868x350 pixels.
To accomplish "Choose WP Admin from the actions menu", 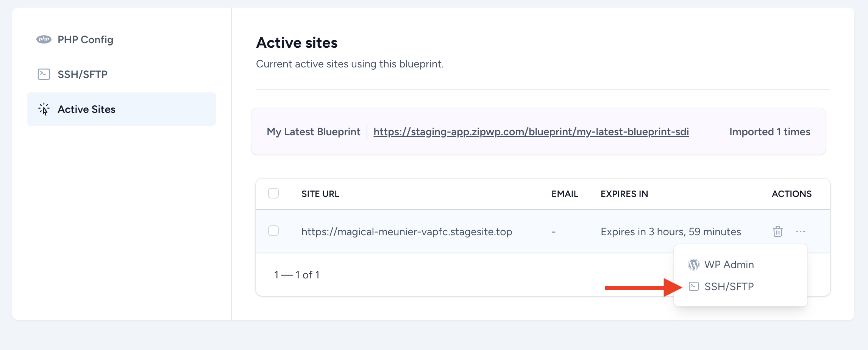I will (x=729, y=264).
